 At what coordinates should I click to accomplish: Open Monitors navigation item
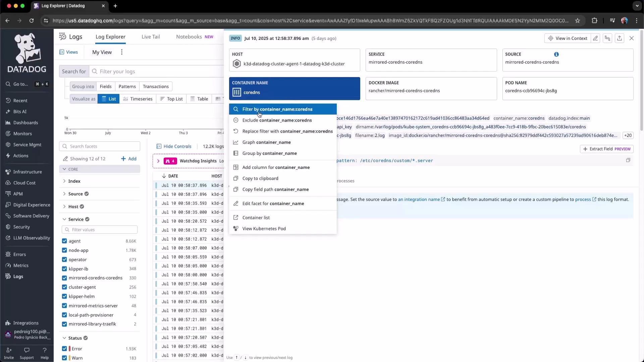(22, 134)
